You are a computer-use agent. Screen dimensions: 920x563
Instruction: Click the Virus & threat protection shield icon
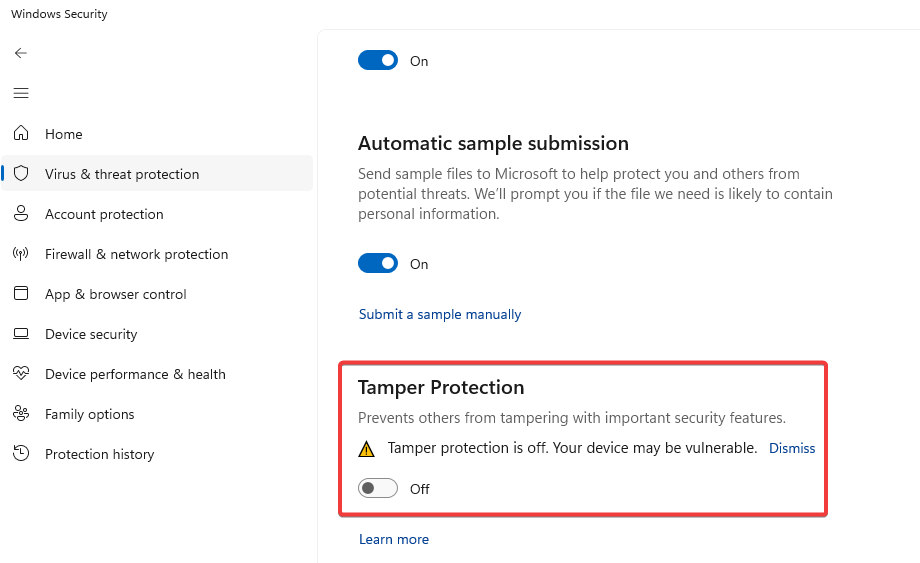point(21,174)
